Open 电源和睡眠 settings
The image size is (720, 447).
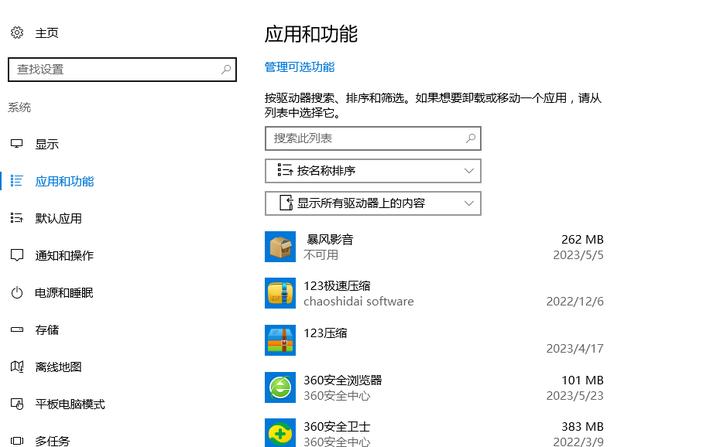tap(64, 293)
